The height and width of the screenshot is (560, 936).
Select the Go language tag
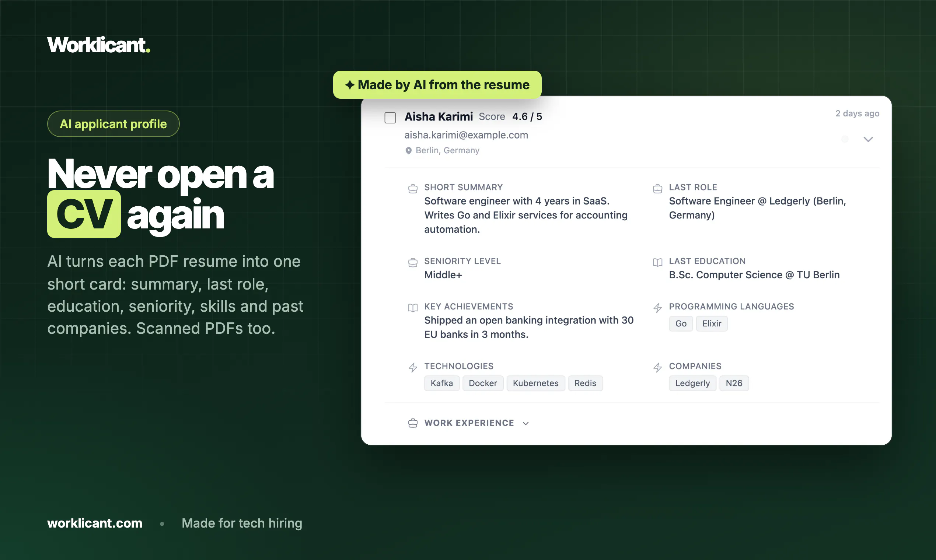[681, 323]
